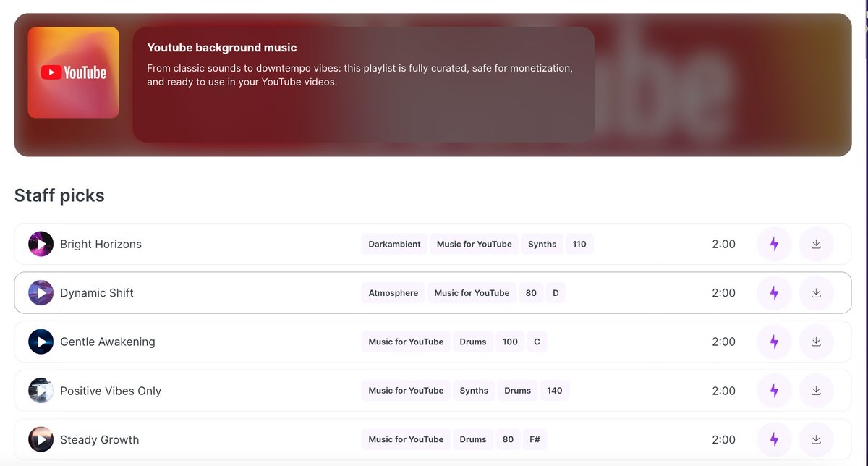This screenshot has height=466, width=868.
Task: Click the 2:00 duration of Positive Vibes Only
Action: (723, 391)
